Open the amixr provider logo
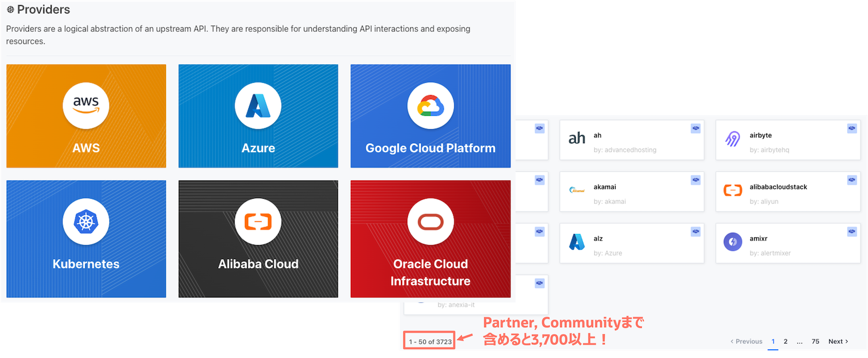This screenshot has width=868, height=358. pyautogui.click(x=733, y=242)
